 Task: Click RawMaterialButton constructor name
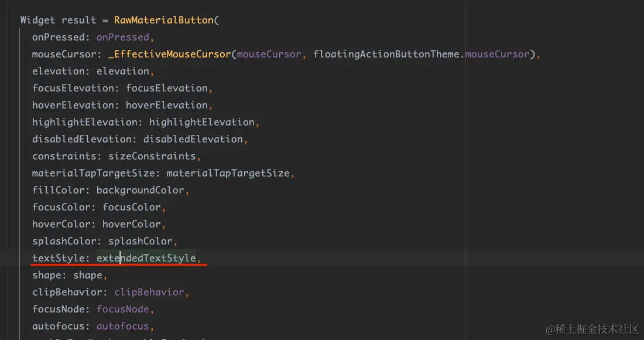pos(164,20)
